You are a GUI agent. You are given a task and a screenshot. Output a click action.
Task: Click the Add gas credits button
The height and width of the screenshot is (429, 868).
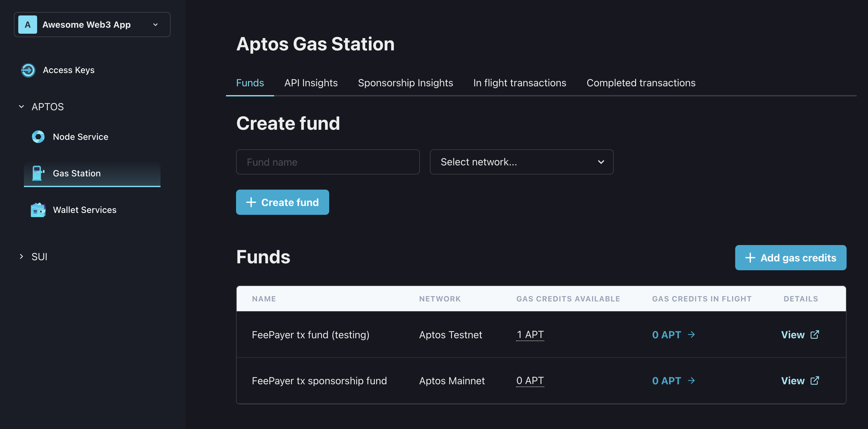(x=790, y=258)
